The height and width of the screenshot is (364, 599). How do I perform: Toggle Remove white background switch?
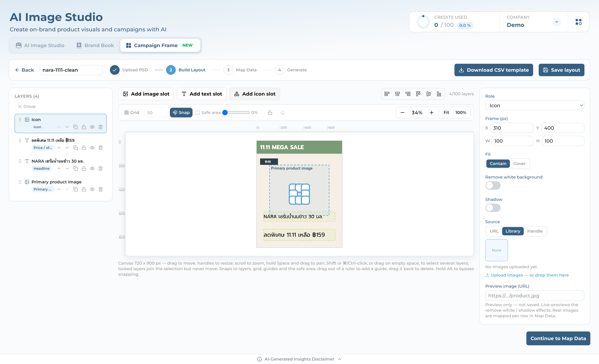493,186
